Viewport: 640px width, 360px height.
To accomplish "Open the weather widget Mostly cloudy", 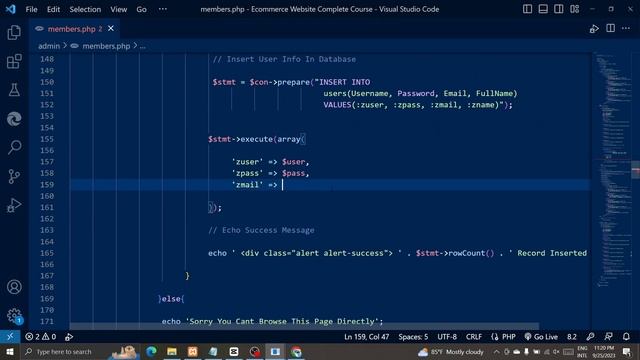I will [x=451, y=351].
